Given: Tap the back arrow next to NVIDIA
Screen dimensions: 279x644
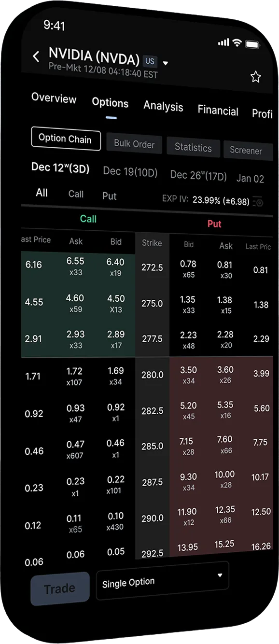Looking at the screenshot, I should 36,56.
